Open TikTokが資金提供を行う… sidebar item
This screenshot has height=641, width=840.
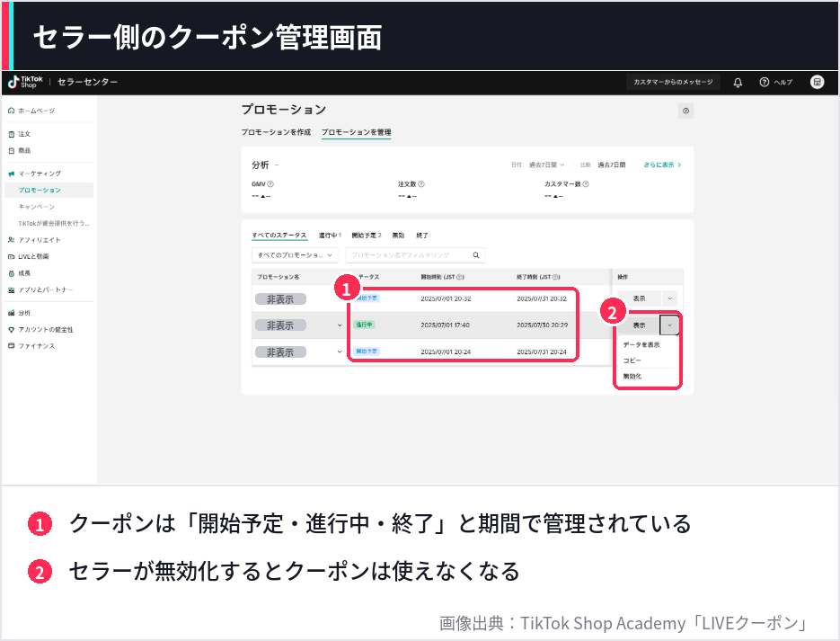tap(54, 224)
